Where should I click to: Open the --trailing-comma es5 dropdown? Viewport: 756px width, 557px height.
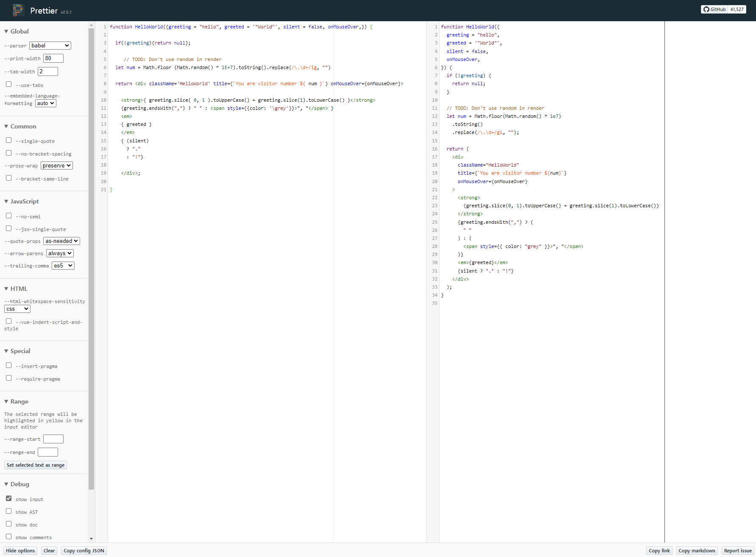click(x=63, y=266)
